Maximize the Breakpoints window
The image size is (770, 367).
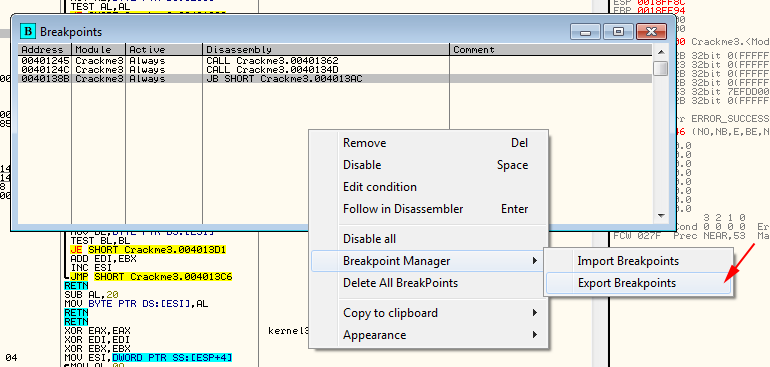coord(618,32)
